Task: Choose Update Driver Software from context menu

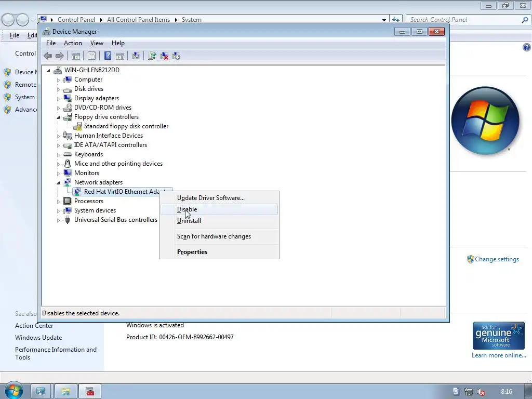Action: (x=219, y=198)
